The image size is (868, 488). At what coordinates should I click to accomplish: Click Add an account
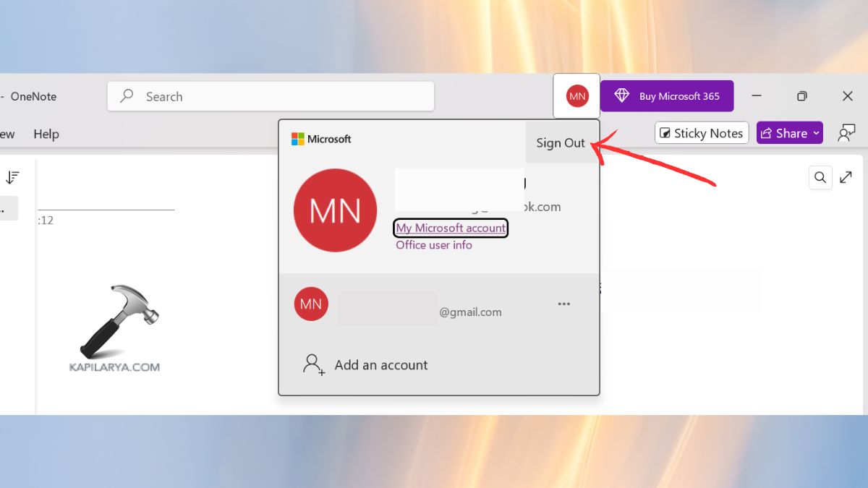pos(366,365)
